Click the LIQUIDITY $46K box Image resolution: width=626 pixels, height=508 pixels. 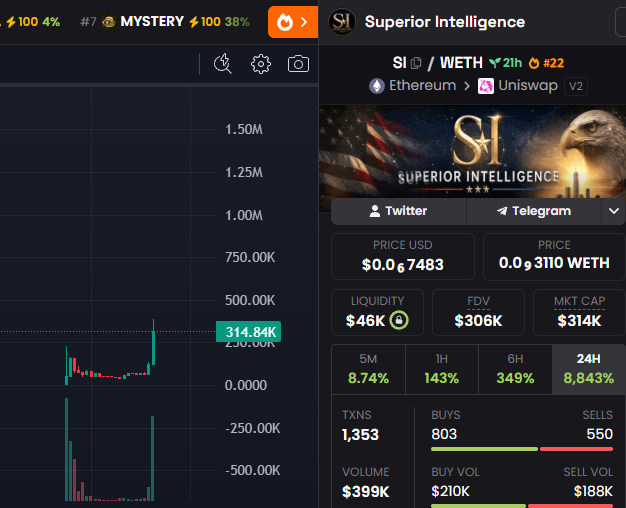[x=377, y=313]
